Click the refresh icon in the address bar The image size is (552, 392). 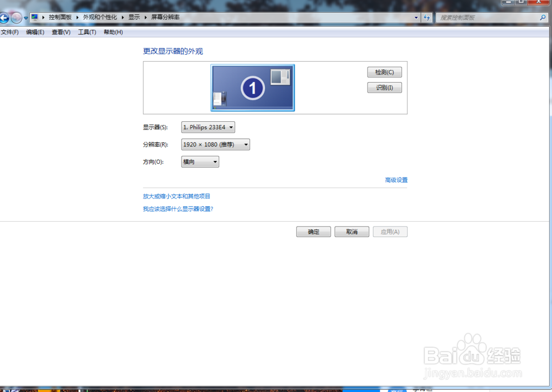(427, 17)
